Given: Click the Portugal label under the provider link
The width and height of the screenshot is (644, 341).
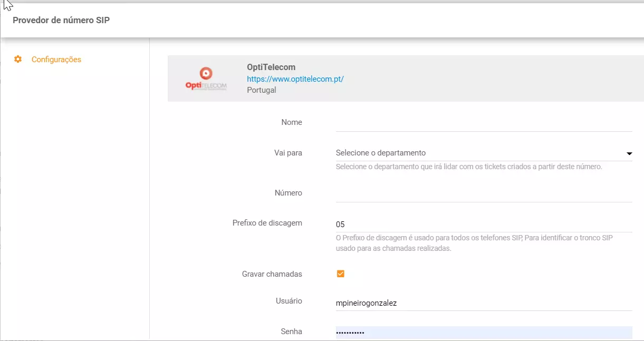Looking at the screenshot, I should (261, 90).
